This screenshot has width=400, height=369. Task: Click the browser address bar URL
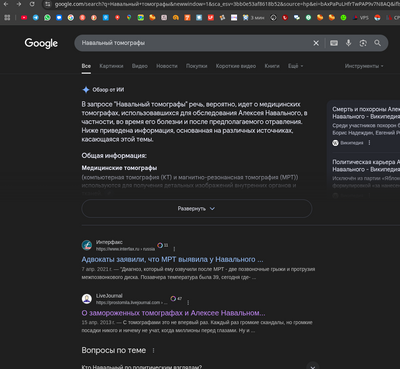coord(227,4)
